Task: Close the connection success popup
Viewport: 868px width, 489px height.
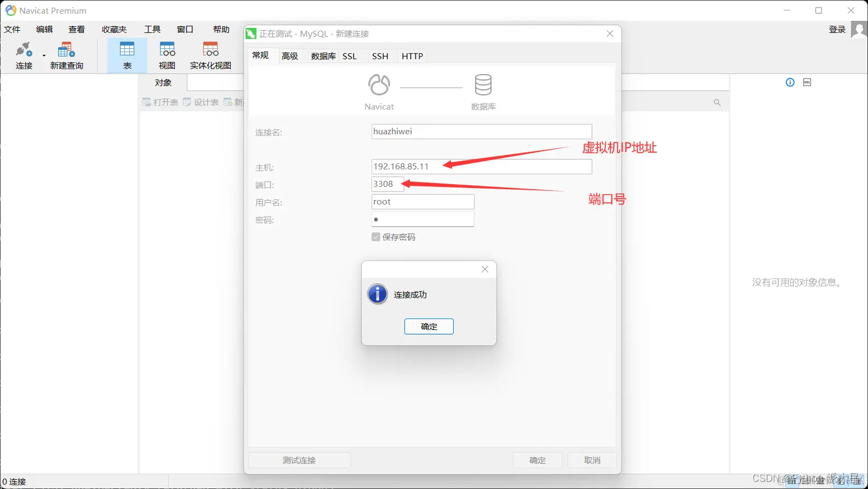Action: (x=485, y=269)
